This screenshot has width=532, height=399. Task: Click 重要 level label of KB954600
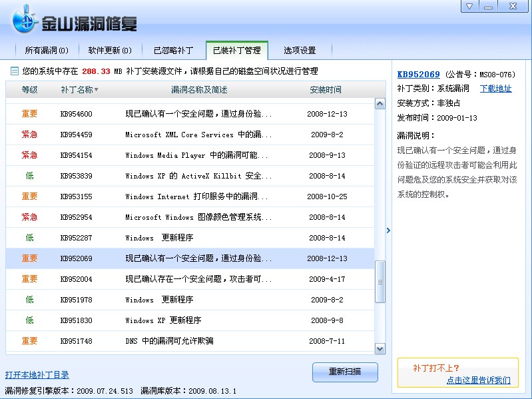29,114
